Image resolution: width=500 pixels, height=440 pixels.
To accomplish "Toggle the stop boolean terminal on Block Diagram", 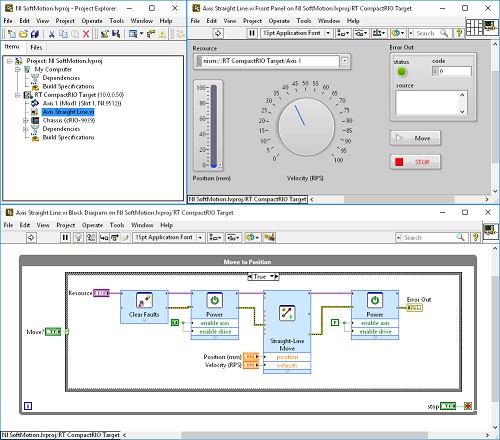I will (x=448, y=406).
